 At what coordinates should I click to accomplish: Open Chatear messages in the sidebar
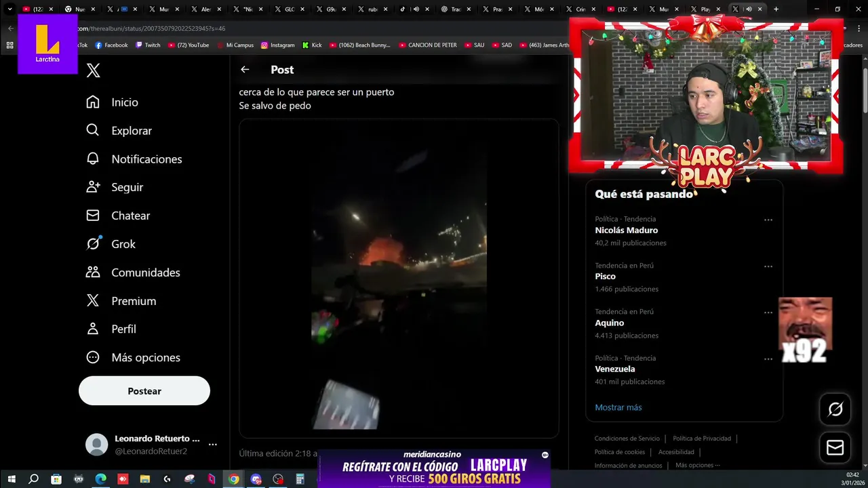click(x=117, y=216)
